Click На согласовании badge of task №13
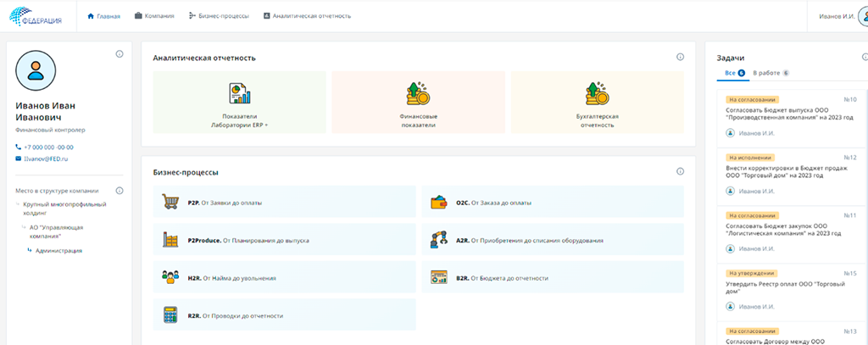 click(752, 331)
